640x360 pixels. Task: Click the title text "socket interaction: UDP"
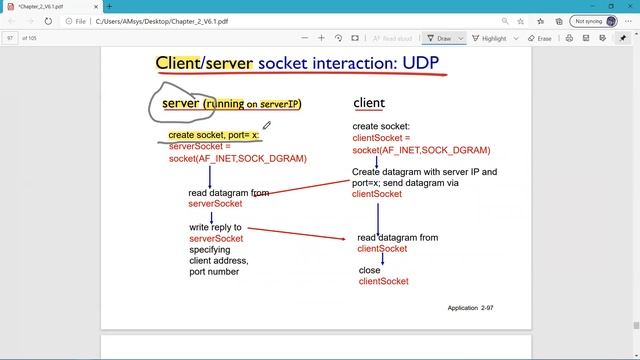(348, 63)
